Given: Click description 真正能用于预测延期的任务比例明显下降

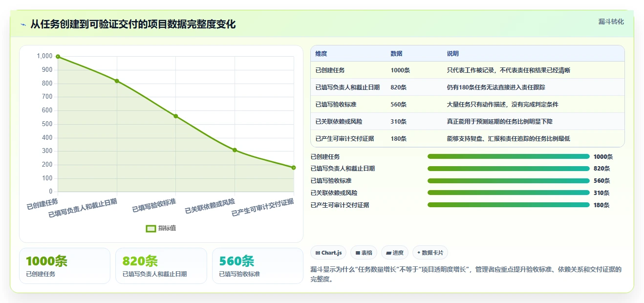Looking at the screenshot, I should (x=499, y=122).
